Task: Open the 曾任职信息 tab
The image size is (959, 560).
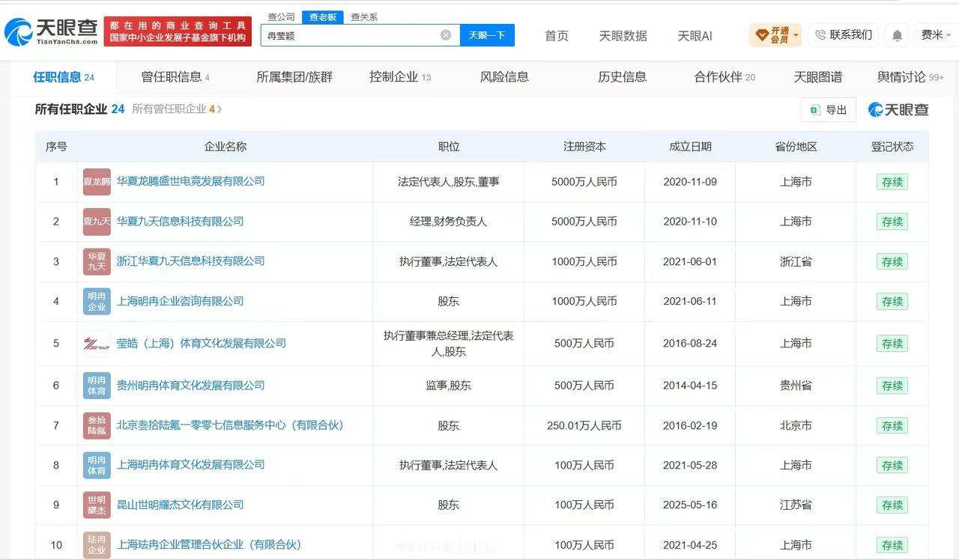Action: 175,77
